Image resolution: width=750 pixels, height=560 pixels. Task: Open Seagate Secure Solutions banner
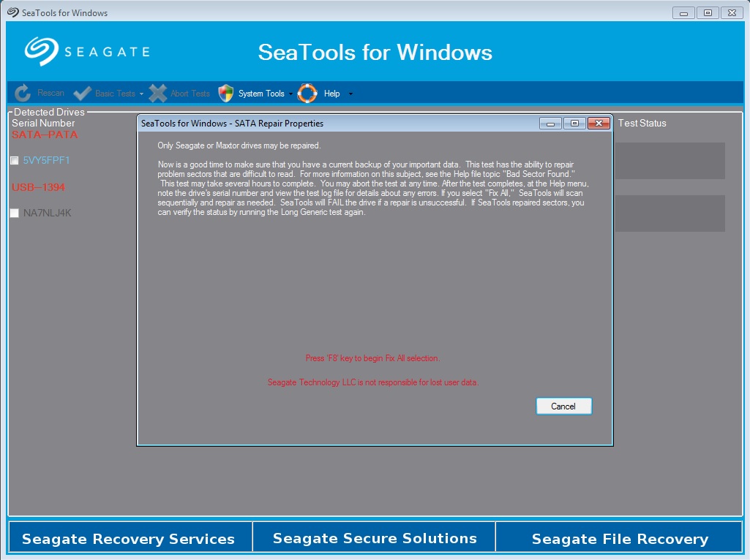374,537
